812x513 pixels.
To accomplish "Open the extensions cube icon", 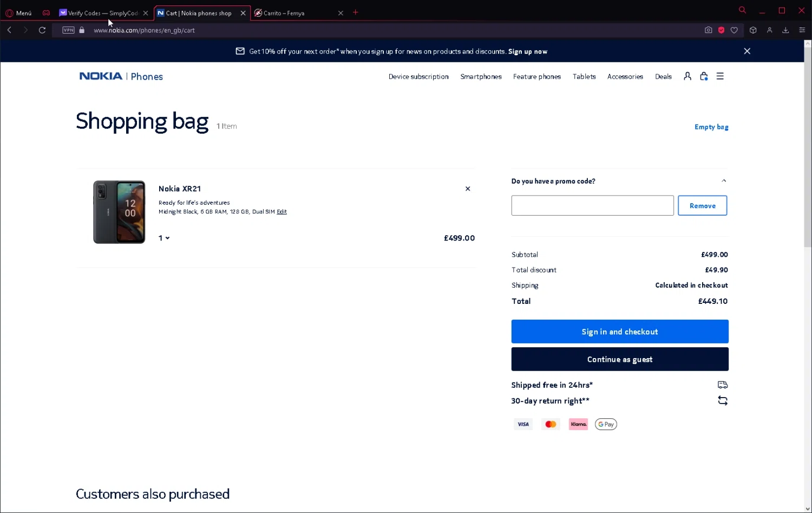I will click(753, 30).
